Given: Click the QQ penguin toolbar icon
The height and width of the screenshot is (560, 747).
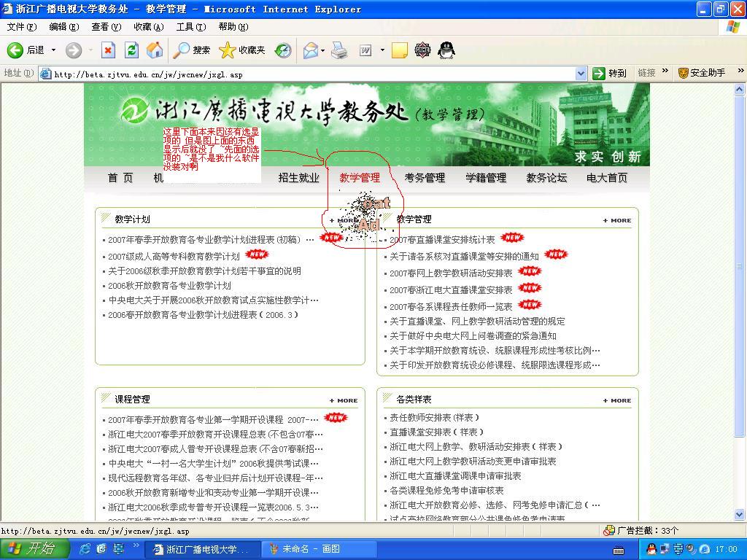Looking at the screenshot, I should (446, 50).
